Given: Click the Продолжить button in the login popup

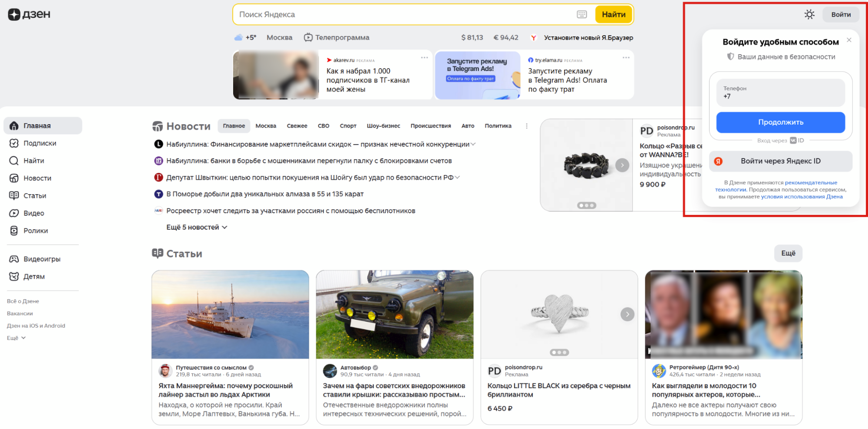Looking at the screenshot, I should [780, 122].
